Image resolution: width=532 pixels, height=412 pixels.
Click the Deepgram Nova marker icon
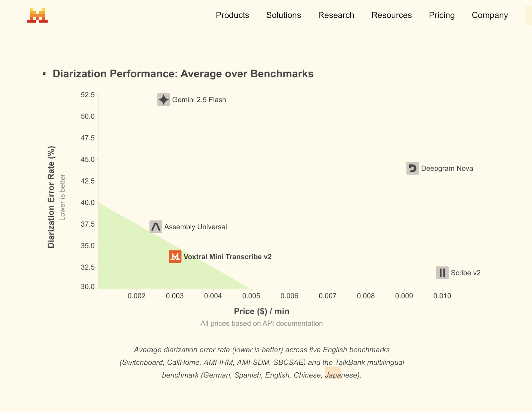tap(412, 168)
